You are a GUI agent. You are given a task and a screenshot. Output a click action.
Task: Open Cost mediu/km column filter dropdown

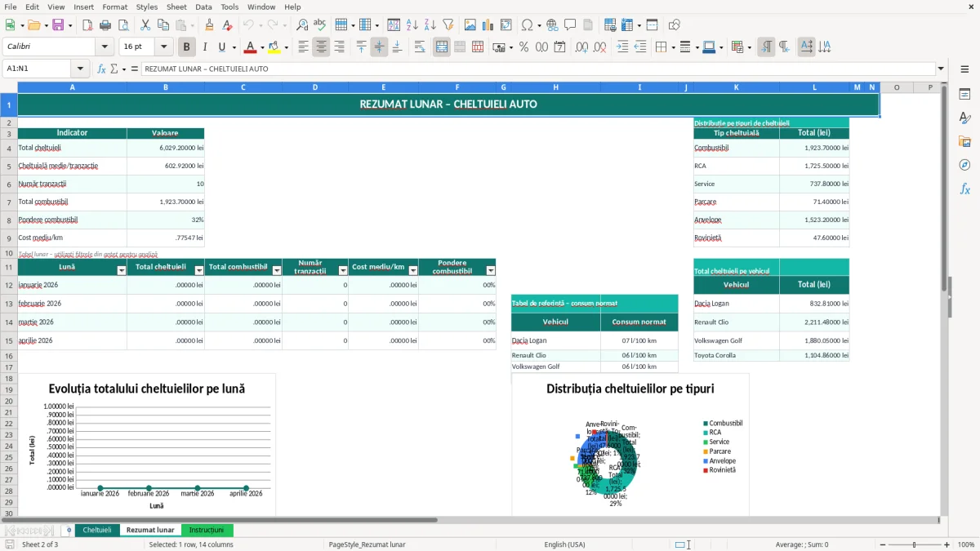pyautogui.click(x=413, y=270)
